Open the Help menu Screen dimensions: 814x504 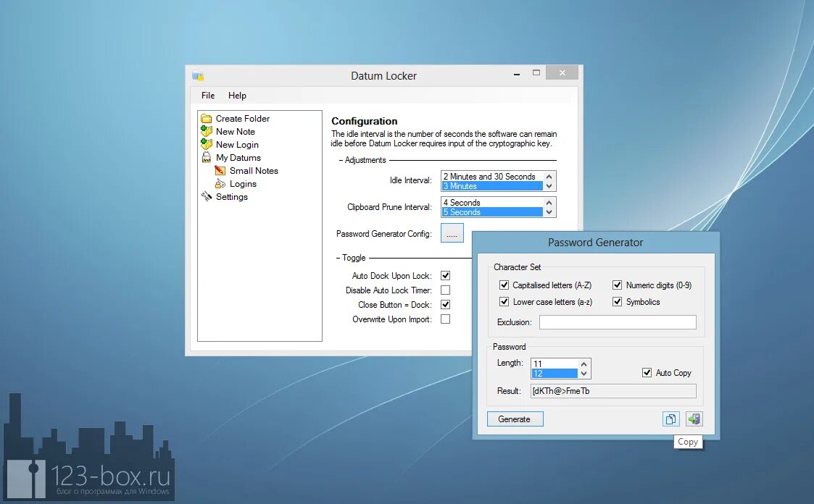(237, 96)
